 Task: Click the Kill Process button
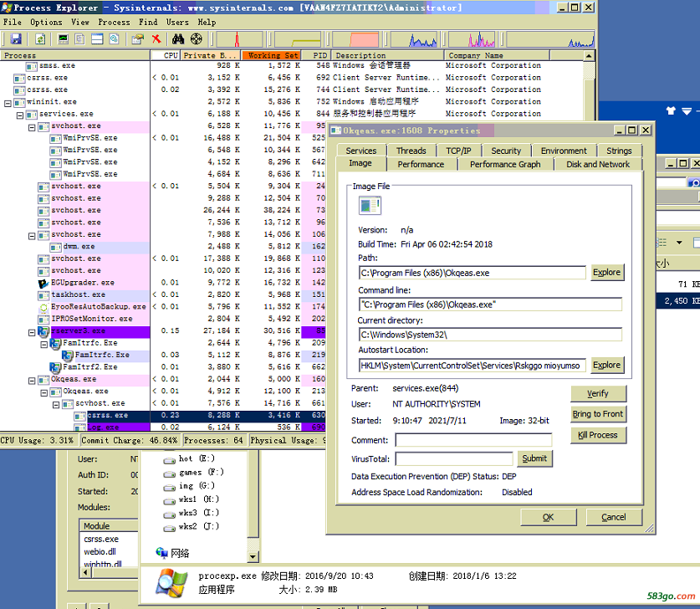[598, 435]
